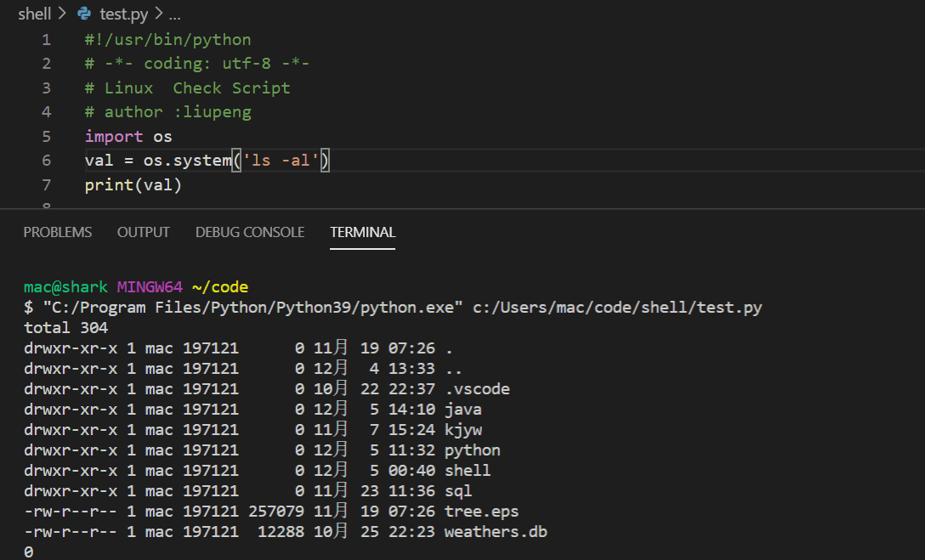This screenshot has height=560, width=925.
Task: Click line number 6 in the editor
Action: [x=46, y=160]
